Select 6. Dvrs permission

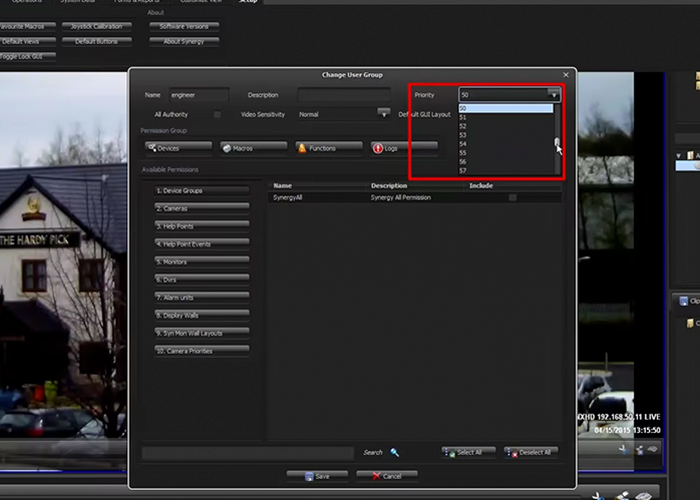point(202,280)
